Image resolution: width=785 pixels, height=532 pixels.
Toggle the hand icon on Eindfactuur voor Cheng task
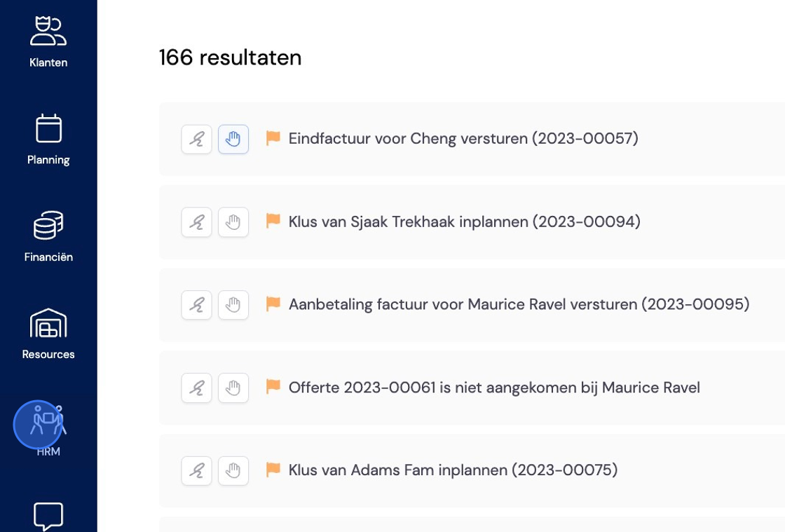(233, 139)
